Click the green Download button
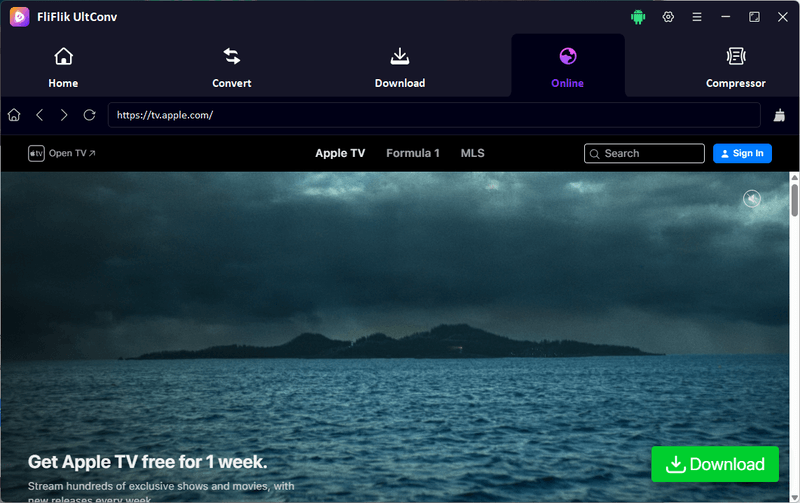The width and height of the screenshot is (800, 503). pos(715,464)
